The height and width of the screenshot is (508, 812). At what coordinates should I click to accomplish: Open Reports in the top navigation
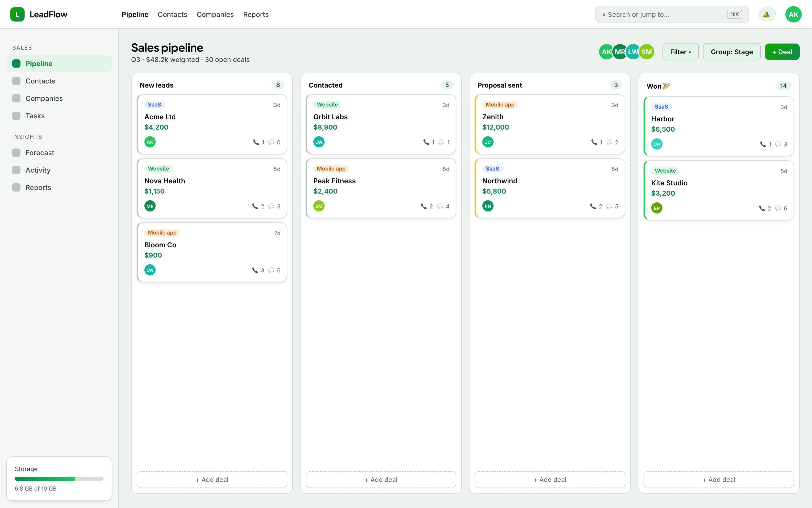[256, 14]
